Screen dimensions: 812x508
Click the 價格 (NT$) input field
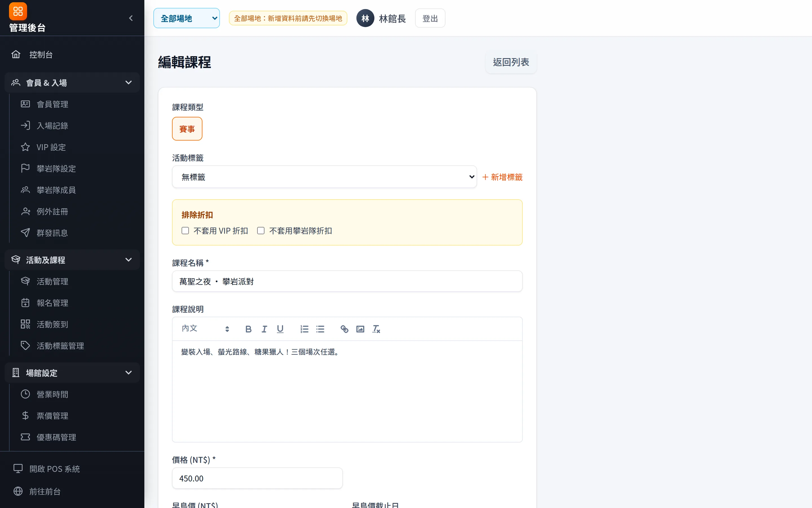click(x=257, y=478)
